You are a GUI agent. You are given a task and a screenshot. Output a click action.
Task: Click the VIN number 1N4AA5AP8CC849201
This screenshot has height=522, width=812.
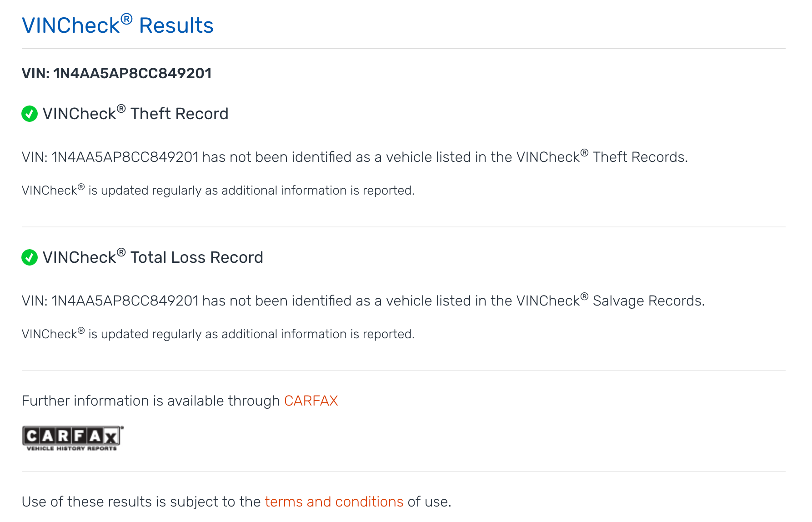click(x=116, y=73)
